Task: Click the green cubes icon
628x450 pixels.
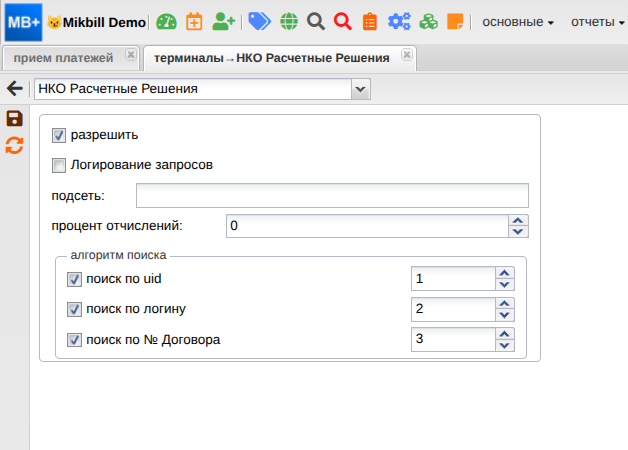Action: (x=429, y=22)
